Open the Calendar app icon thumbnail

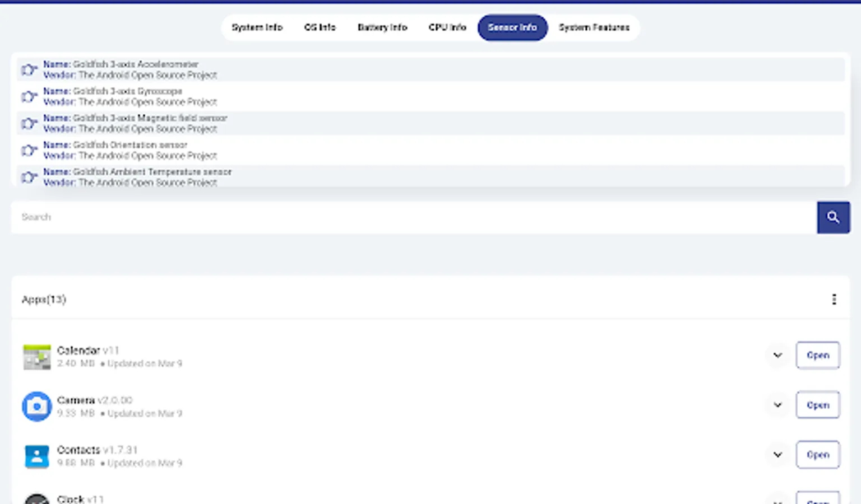pyautogui.click(x=37, y=357)
